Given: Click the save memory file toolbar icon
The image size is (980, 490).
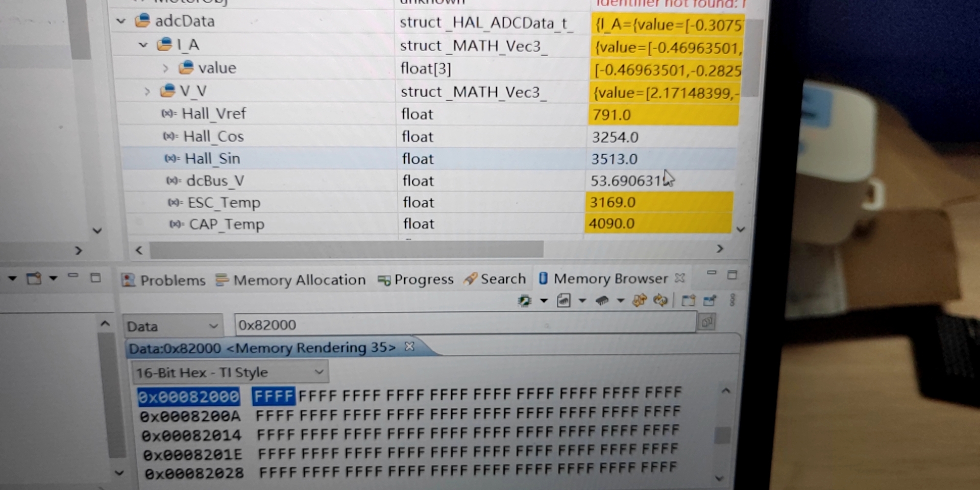Looking at the screenshot, I should pyautogui.click(x=563, y=301).
